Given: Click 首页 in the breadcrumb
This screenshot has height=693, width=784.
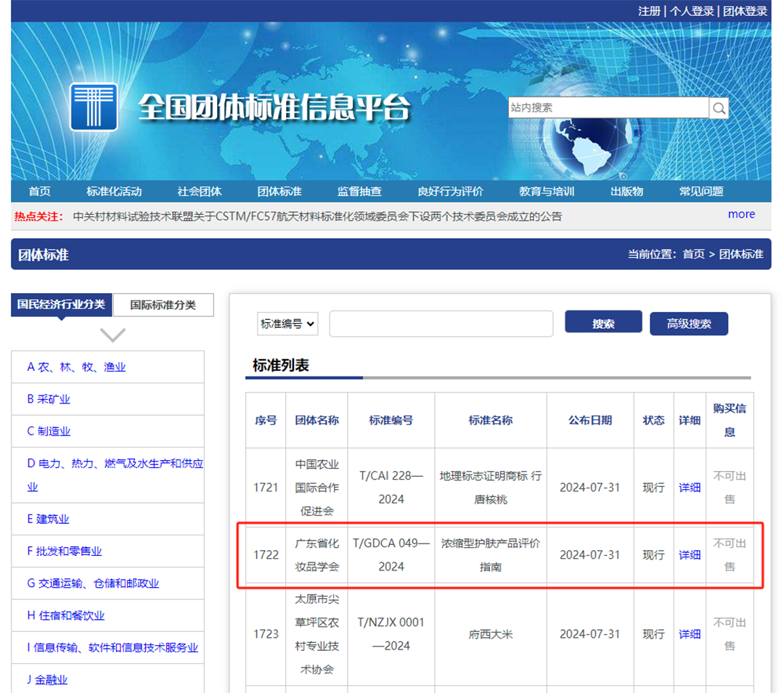Looking at the screenshot, I should coord(693,254).
